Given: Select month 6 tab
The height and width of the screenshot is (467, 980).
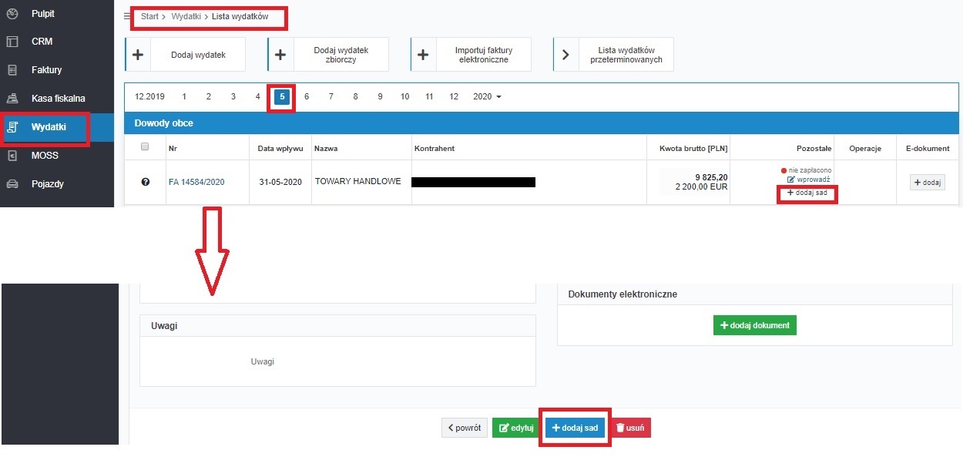Looking at the screenshot, I should click(x=307, y=97).
